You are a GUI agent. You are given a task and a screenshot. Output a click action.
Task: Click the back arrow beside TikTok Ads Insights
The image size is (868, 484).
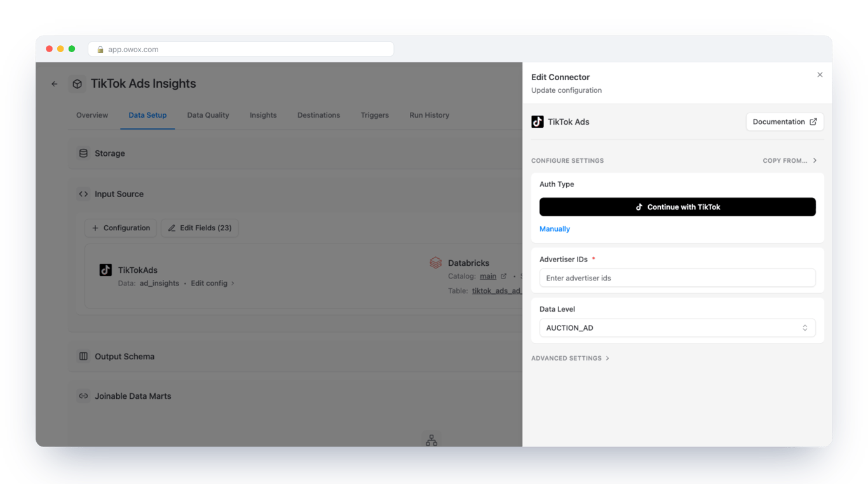(x=55, y=84)
